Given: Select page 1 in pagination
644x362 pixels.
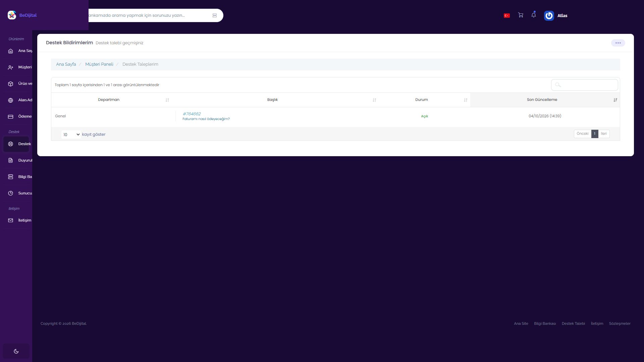Looking at the screenshot, I should point(595,134).
